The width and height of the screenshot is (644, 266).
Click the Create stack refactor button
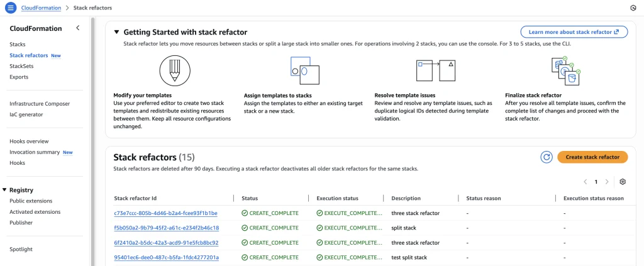(592, 157)
